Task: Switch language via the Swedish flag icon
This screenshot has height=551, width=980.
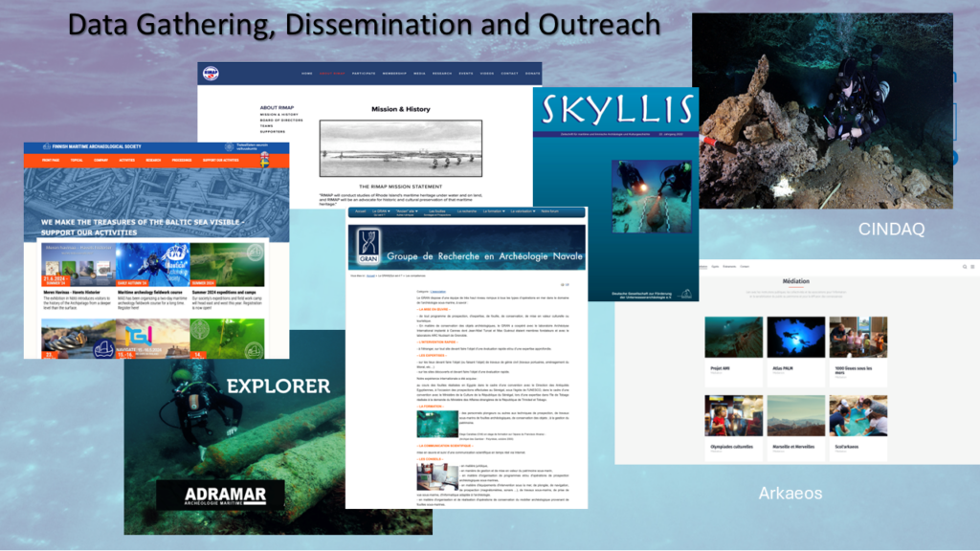Action: 264,163
